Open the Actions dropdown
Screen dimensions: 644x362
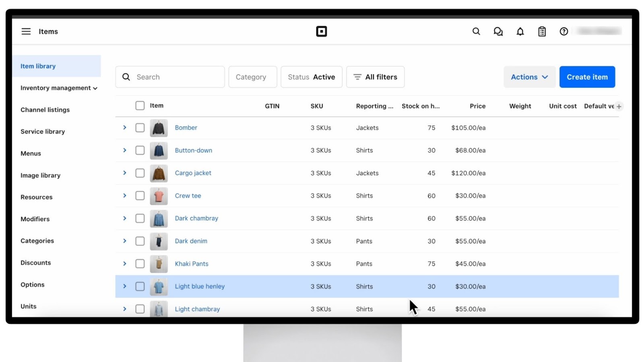[529, 77]
